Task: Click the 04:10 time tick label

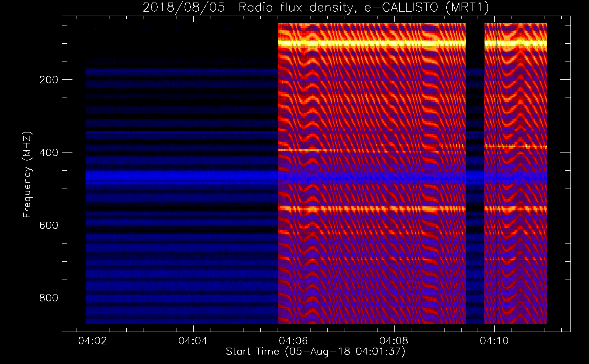Action: coord(494,341)
